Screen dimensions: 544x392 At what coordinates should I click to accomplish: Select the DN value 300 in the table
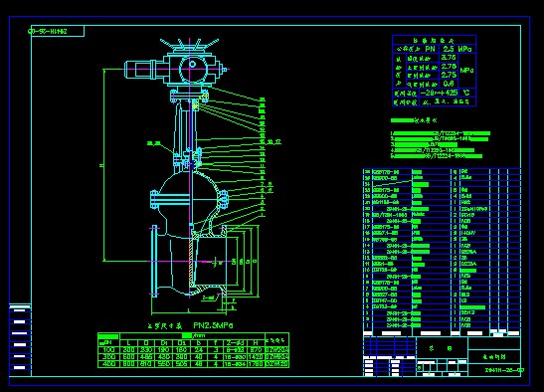(108, 356)
